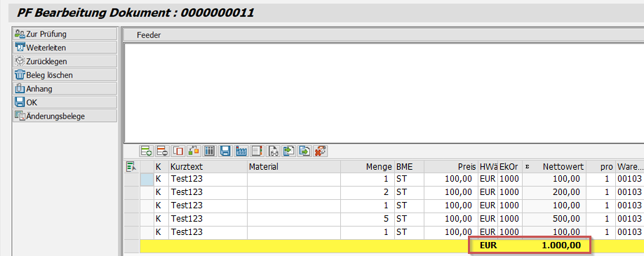Click the Ware... column header

630,166
